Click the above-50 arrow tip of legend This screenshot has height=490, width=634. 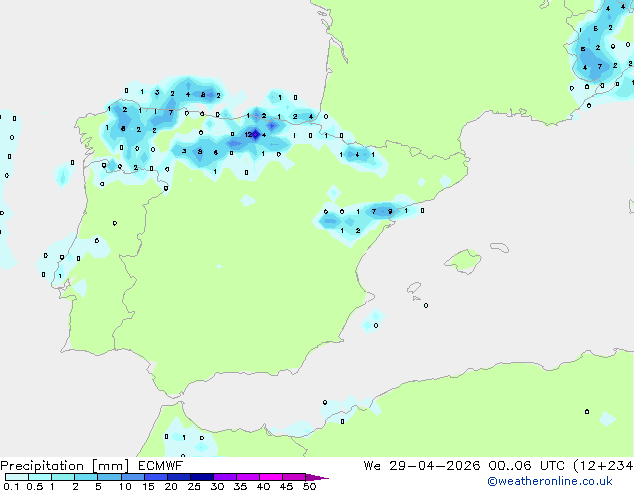point(317,477)
